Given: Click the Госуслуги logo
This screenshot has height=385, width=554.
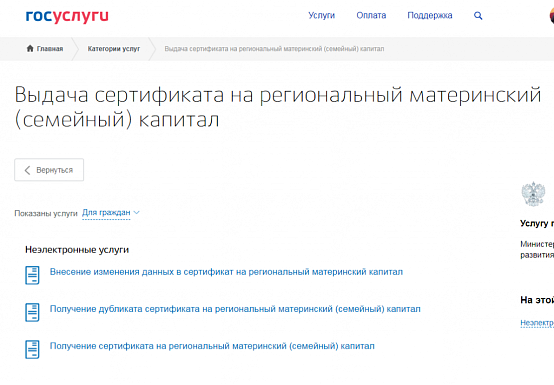Looking at the screenshot, I should (x=67, y=17).
